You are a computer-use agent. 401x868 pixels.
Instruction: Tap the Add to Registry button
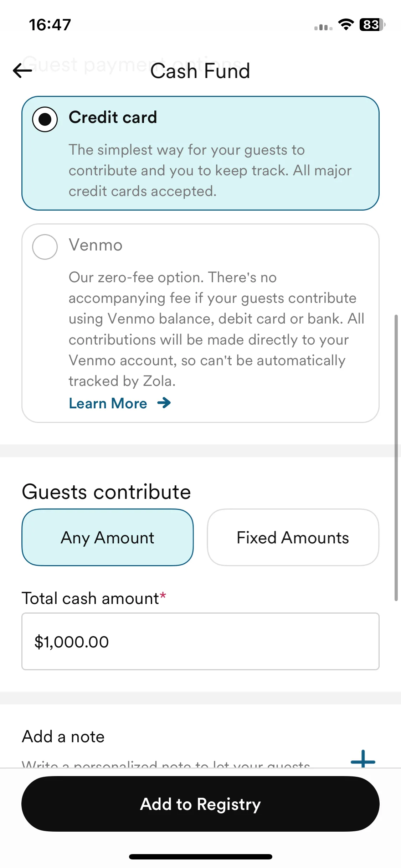tap(200, 804)
